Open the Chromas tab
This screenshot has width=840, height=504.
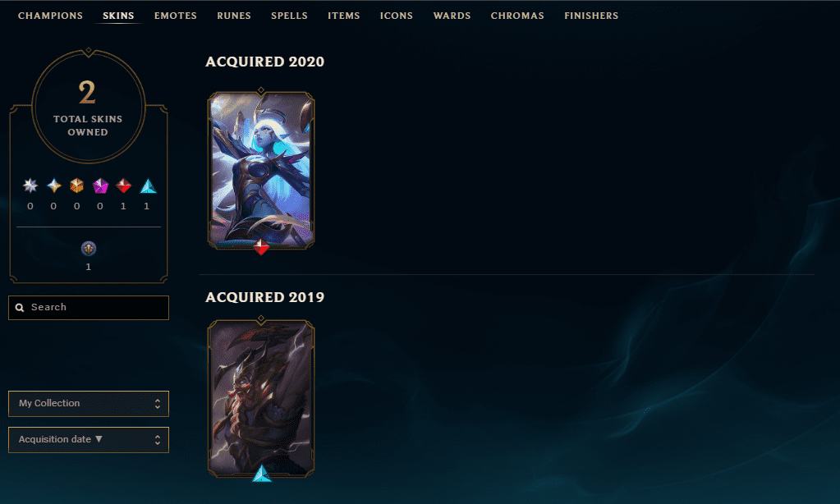click(517, 16)
